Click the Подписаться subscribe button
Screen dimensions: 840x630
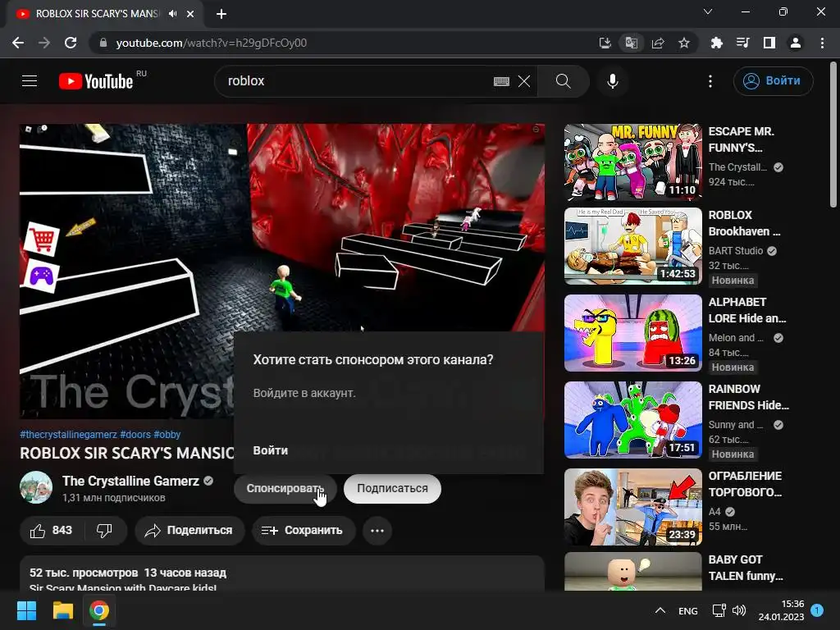[x=392, y=489]
